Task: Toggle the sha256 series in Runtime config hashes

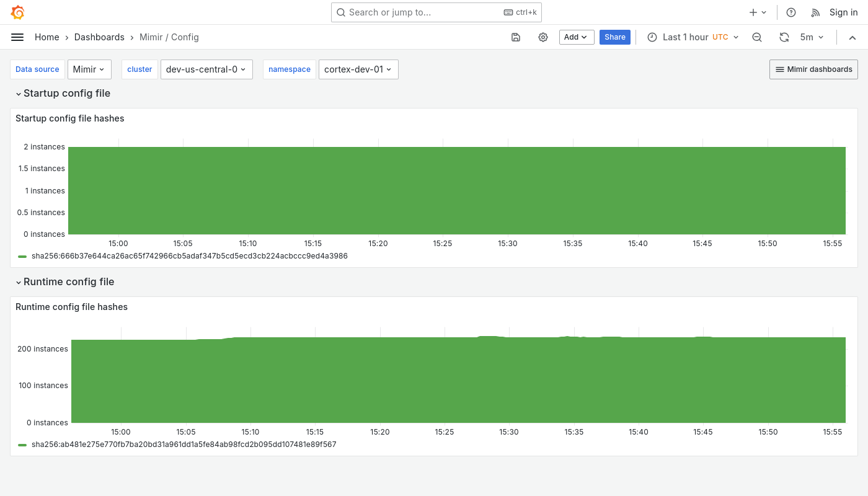Action: tap(184, 445)
